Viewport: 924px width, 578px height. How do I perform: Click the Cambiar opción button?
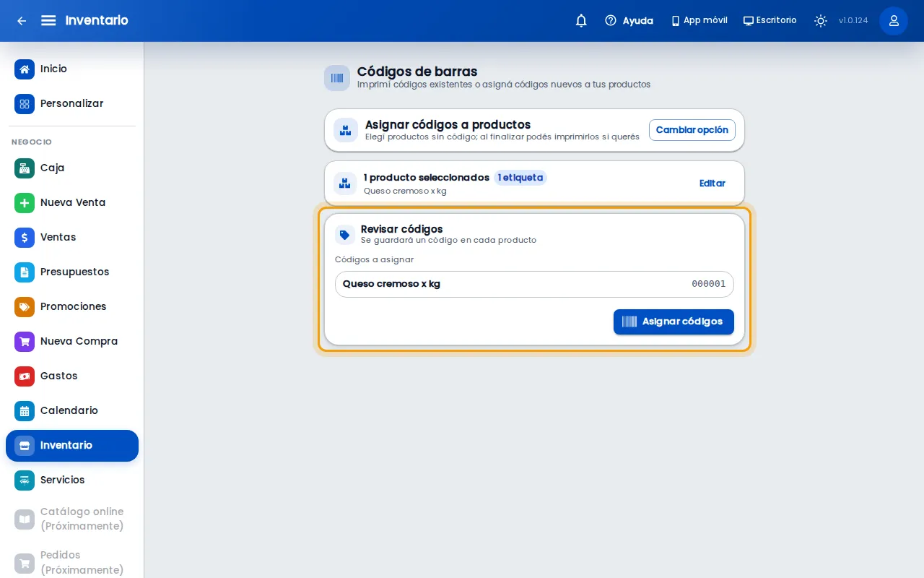tap(692, 130)
